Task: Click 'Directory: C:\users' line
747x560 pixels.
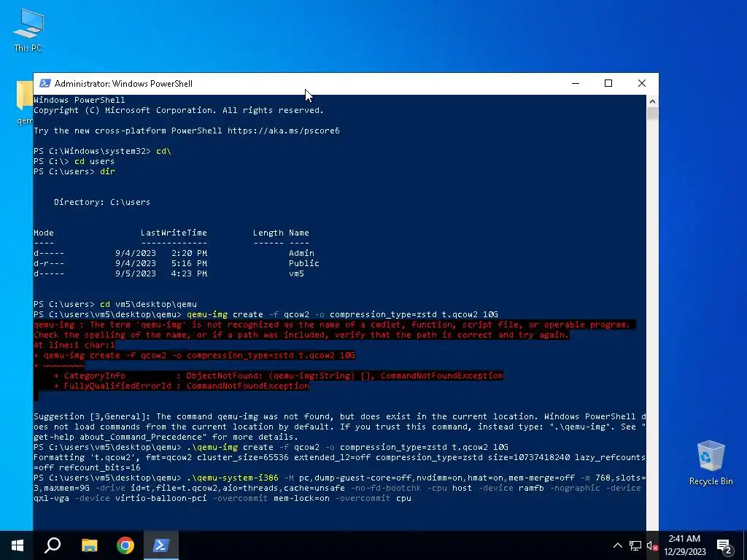Action: point(102,202)
